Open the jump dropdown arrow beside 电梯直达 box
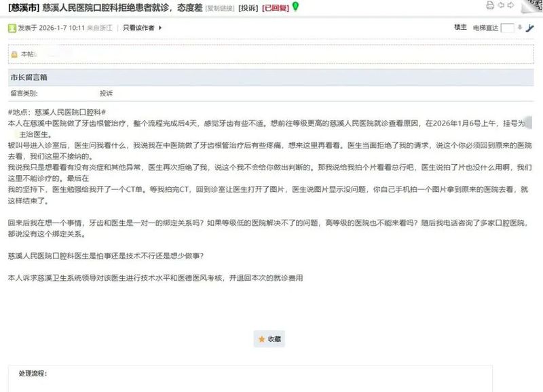543x392 pixels. click(520, 27)
